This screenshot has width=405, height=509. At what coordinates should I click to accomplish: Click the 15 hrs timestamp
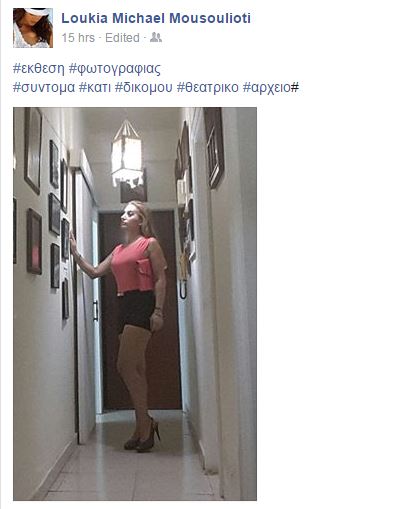(78, 38)
